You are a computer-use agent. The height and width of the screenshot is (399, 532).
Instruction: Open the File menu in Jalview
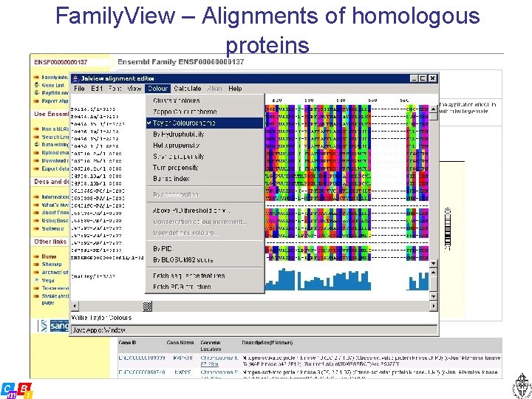pos(79,89)
